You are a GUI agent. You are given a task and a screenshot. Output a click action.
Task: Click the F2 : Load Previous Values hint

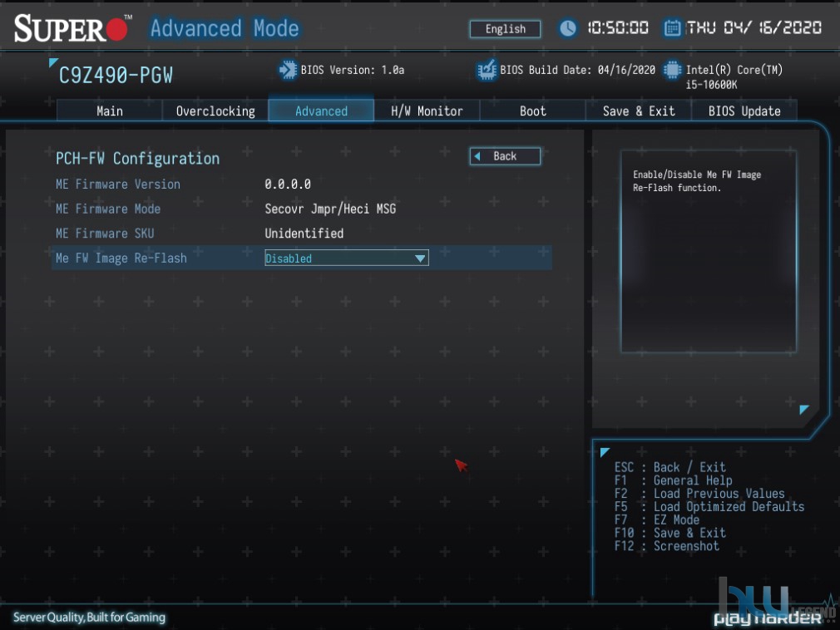699,494
